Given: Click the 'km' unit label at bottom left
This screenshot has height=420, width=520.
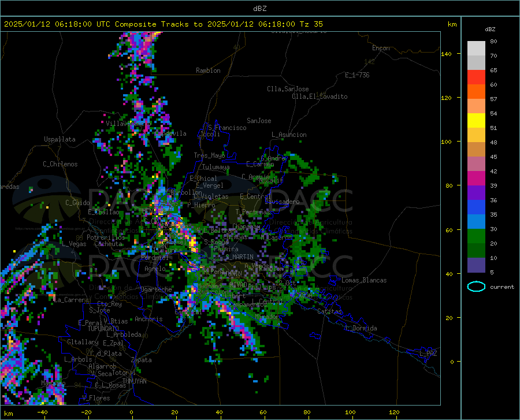Looking at the screenshot, I should 8,414.
